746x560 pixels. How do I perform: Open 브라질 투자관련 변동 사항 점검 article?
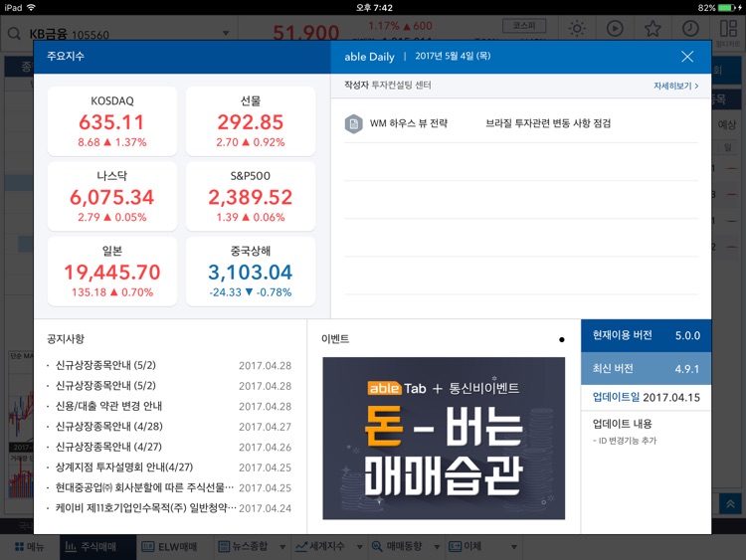click(548, 123)
